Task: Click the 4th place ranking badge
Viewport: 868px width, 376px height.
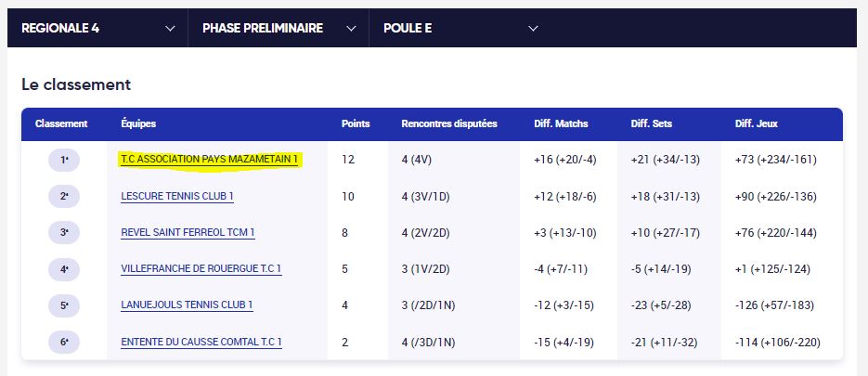Action: pyautogui.click(x=64, y=269)
